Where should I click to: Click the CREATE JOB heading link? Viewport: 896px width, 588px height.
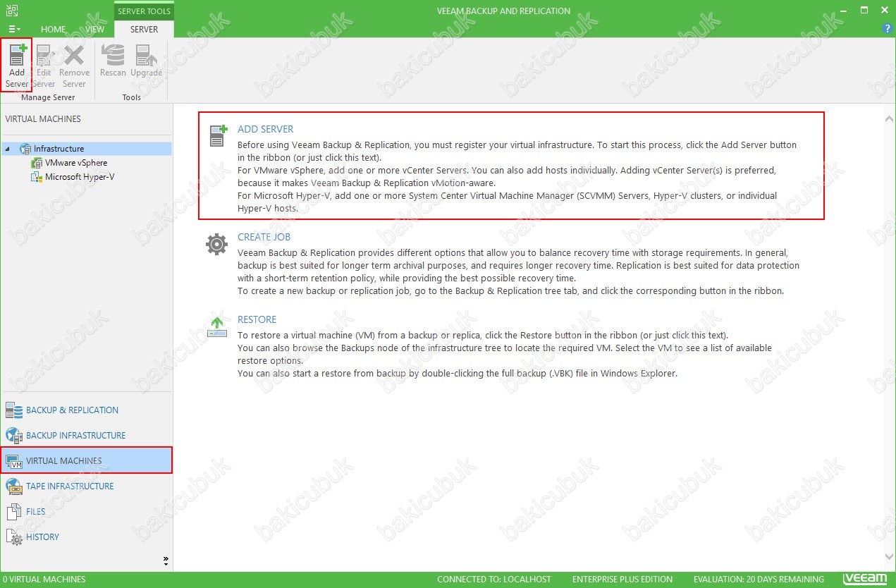(x=264, y=237)
